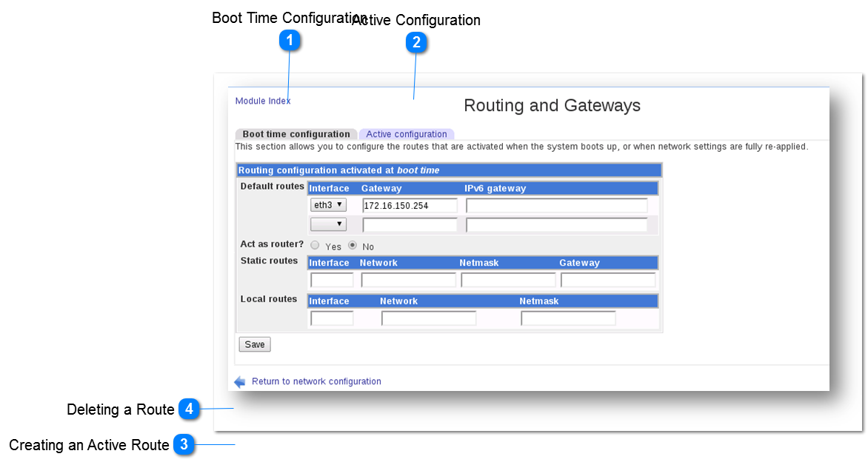868x465 pixels.
Task: Click the blue return arrow icon
Action: coord(240,382)
